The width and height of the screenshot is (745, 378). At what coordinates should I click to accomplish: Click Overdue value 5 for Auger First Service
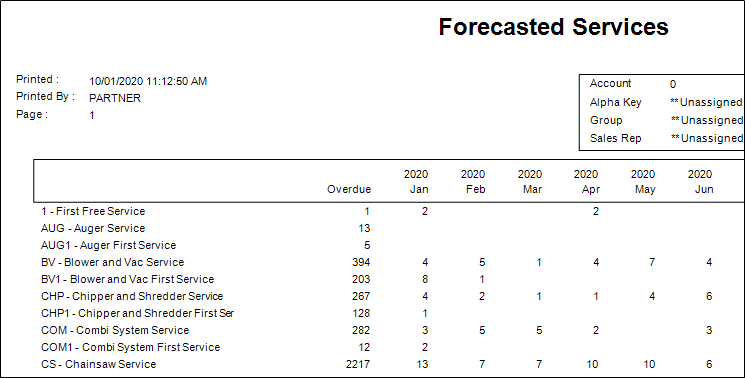[x=367, y=246]
